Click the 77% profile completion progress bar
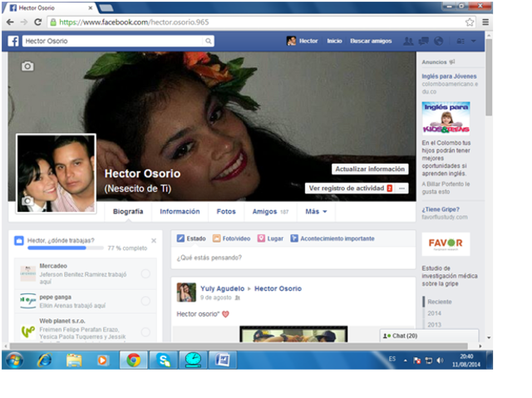Screen dimensions: 532x398 [x=66, y=248]
